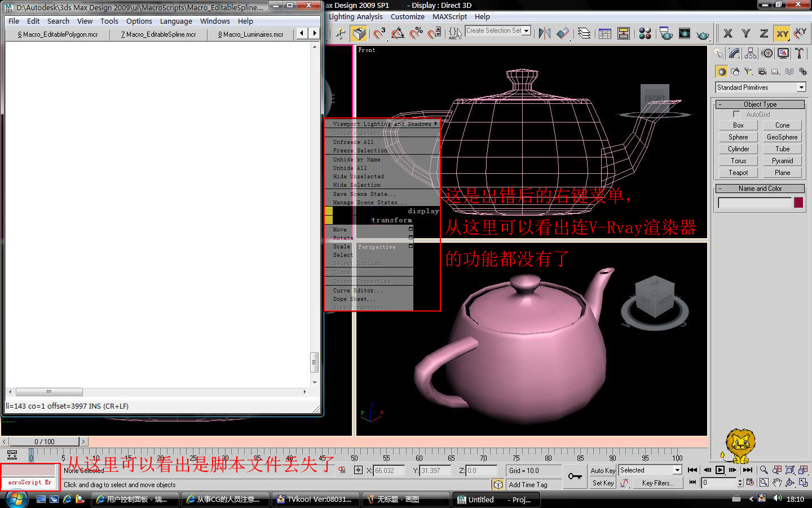Click the Teapot primitive button
This screenshot has height=508, width=812.
pos(738,173)
